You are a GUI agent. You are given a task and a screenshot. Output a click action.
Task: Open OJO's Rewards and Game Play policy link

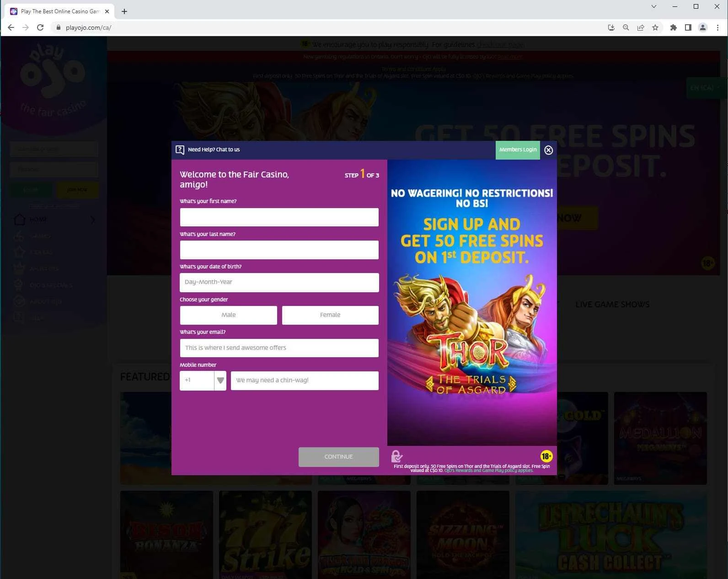[x=488, y=471]
